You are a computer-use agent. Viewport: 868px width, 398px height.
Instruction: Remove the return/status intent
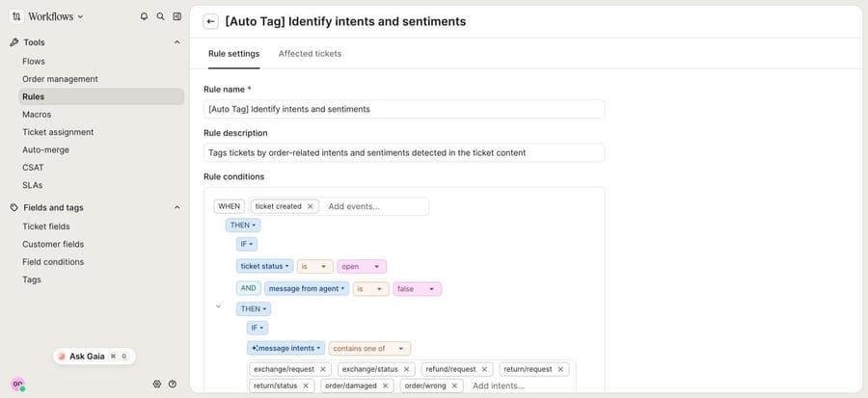[306, 385]
